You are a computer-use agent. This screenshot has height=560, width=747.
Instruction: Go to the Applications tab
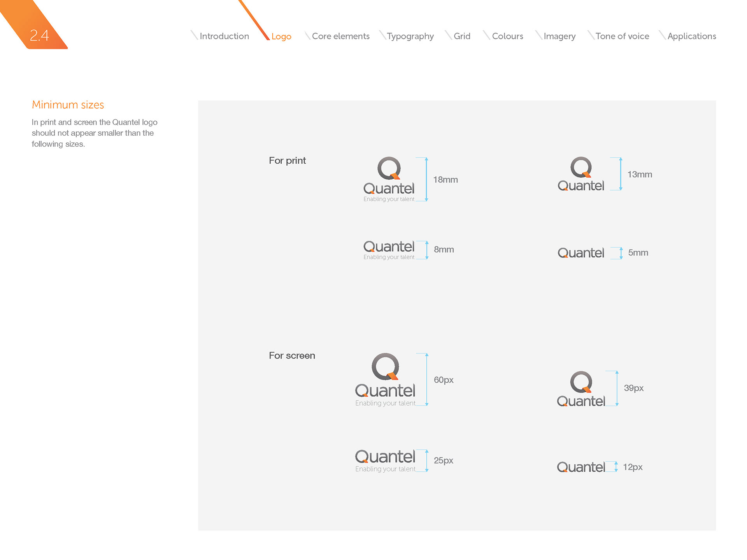pos(692,37)
